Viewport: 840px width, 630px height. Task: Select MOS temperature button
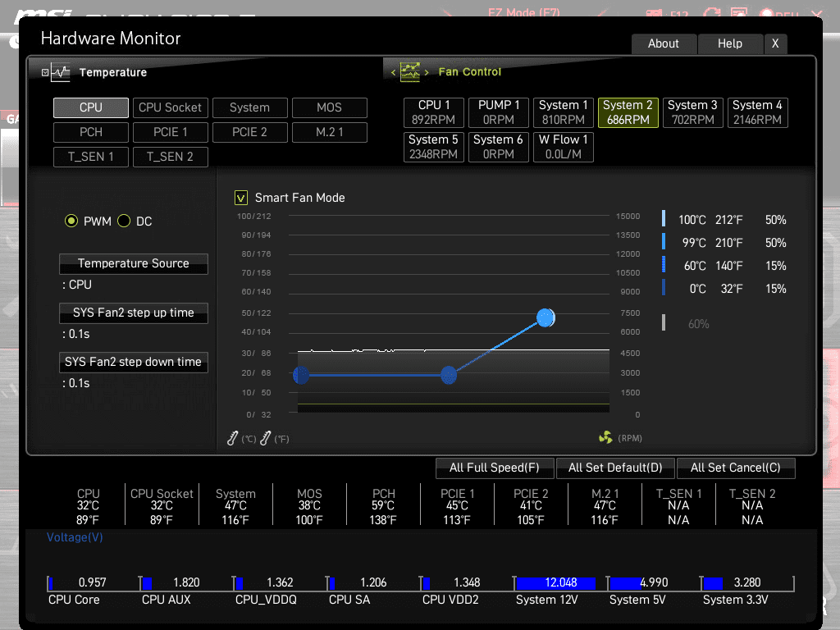pyautogui.click(x=330, y=107)
